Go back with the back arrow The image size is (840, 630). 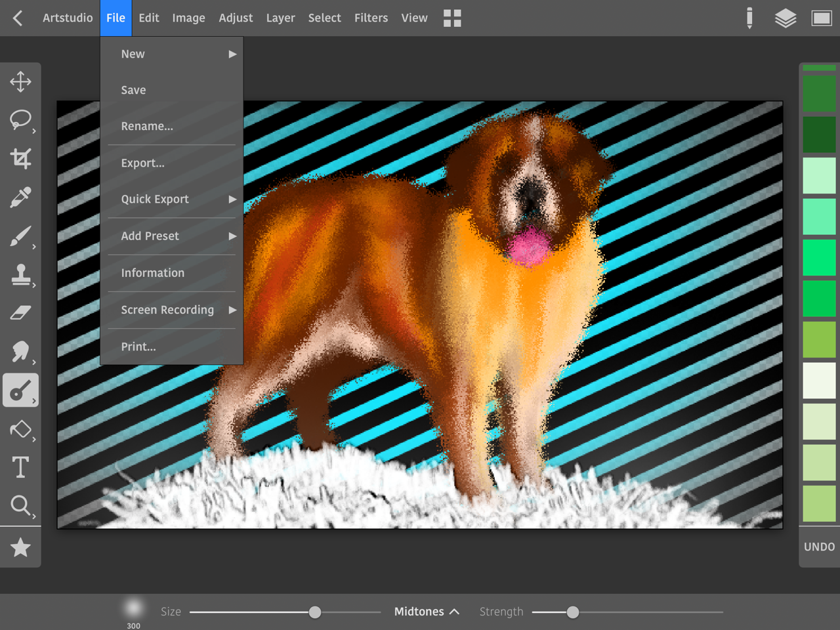point(18,18)
